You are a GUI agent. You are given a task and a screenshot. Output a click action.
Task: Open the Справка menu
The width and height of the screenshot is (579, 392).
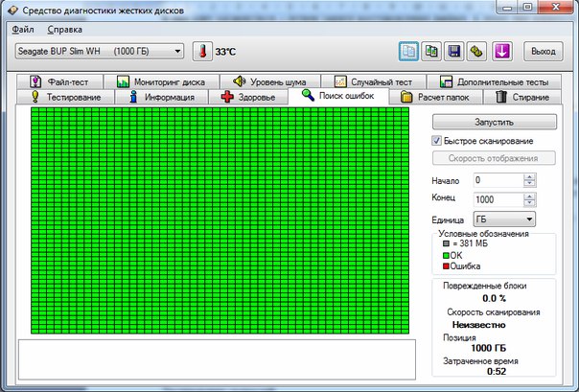(64, 30)
